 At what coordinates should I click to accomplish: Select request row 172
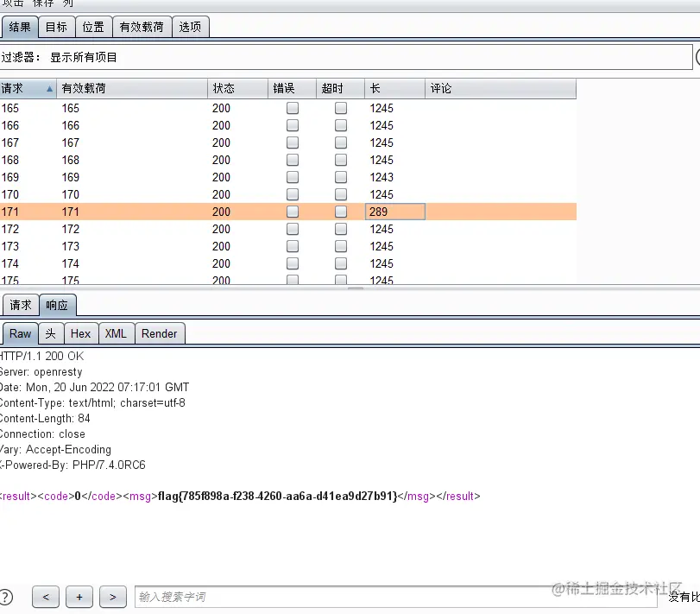tap(288, 229)
